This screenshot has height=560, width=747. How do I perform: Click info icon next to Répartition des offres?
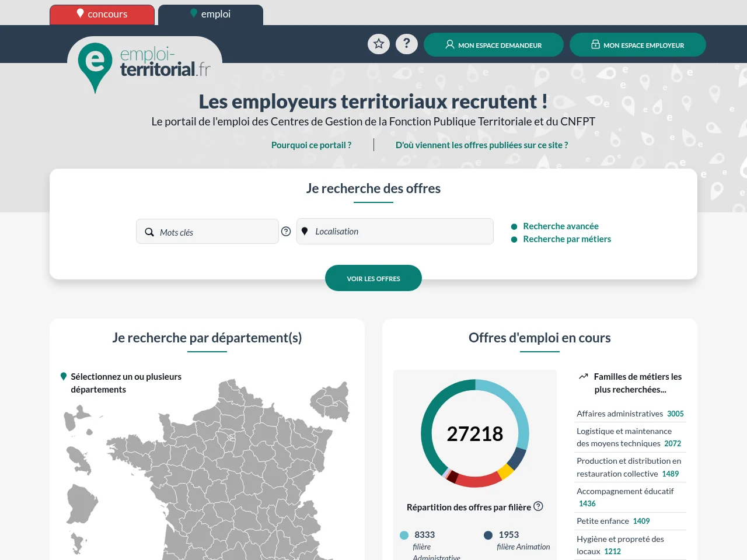tap(539, 506)
